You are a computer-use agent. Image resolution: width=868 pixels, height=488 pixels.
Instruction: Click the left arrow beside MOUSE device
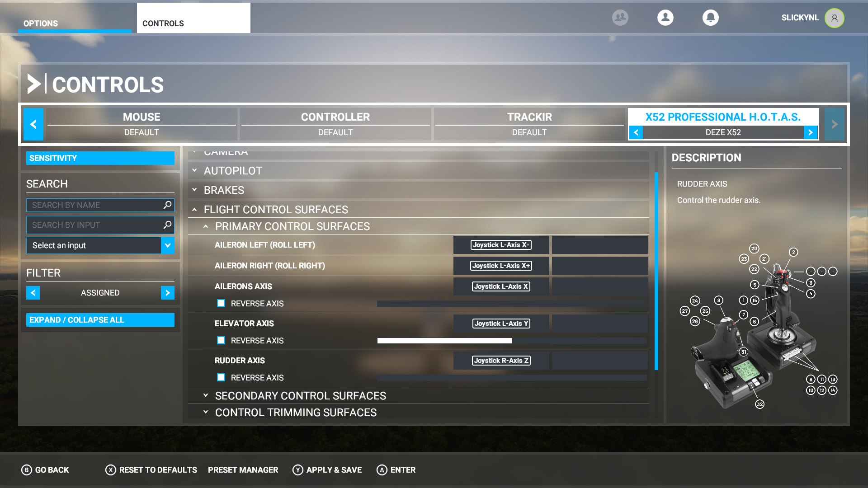33,124
